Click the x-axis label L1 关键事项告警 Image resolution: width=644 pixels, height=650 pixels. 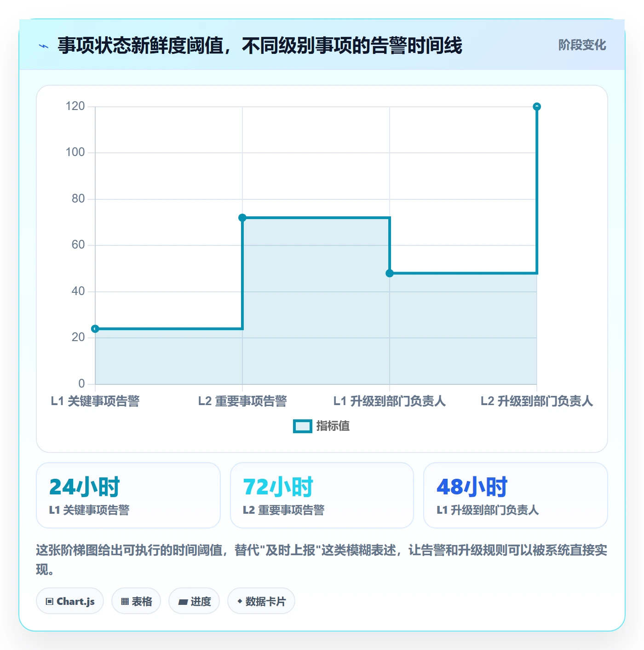(x=95, y=401)
